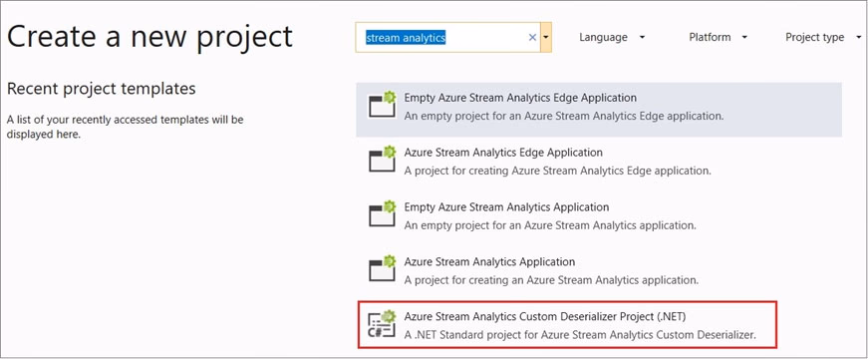This screenshot has height=359, width=868.
Task: Pick Empty Azure Stream Analytics Application title
Action: coord(506,207)
